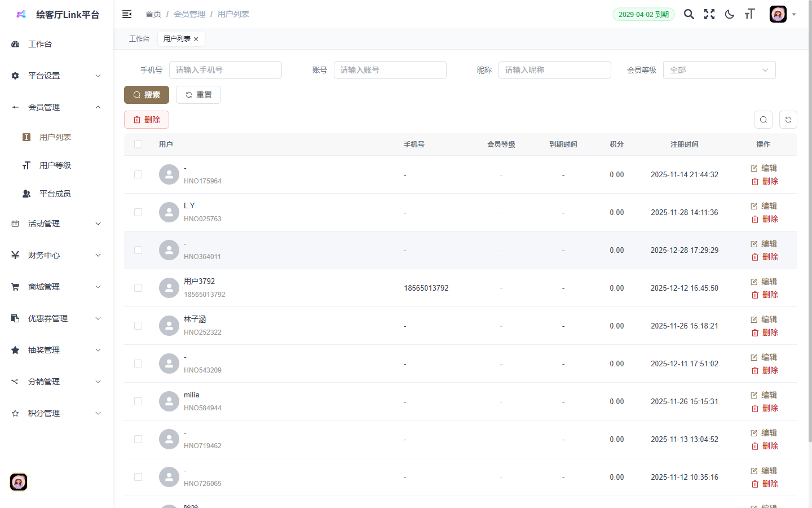The width and height of the screenshot is (812, 508).
Task: Collapse the sidebar with the menu fold icon
Action: pos(127,14)
